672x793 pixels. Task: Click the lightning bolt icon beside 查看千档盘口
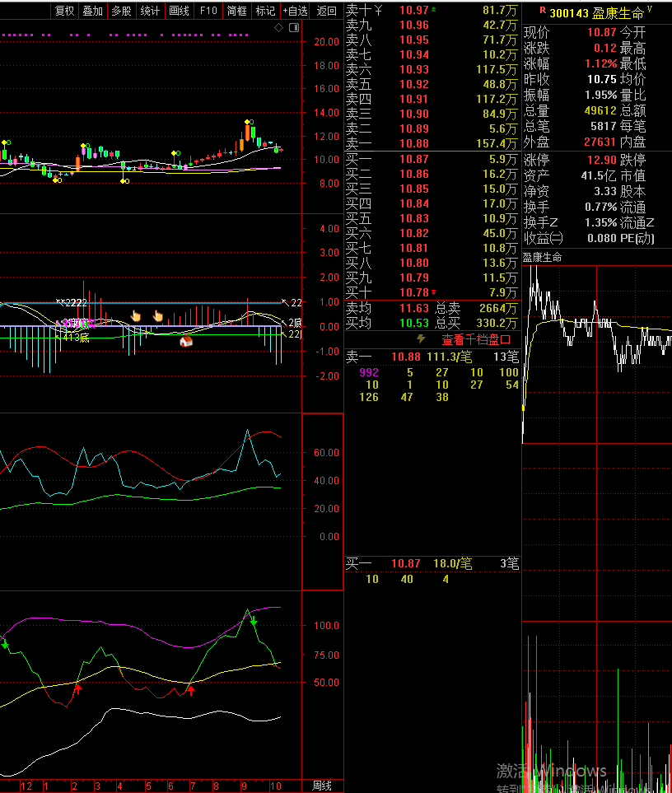pos(422,338)
